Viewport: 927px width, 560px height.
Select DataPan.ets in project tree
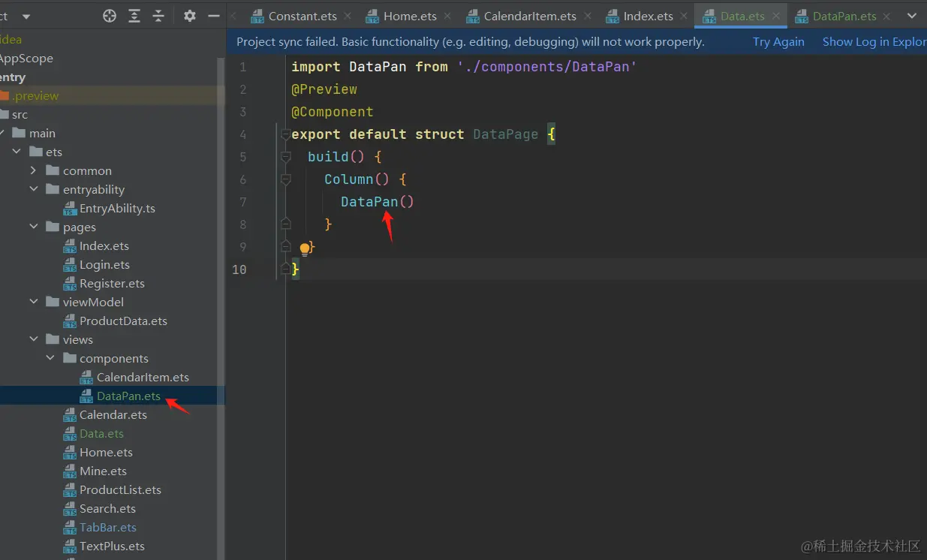(x=128, y=396)
